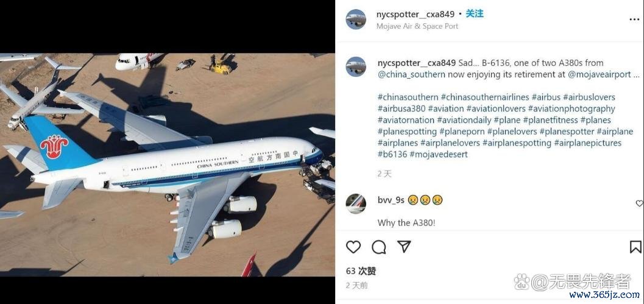Open the @mojaveairport mention

600,74
